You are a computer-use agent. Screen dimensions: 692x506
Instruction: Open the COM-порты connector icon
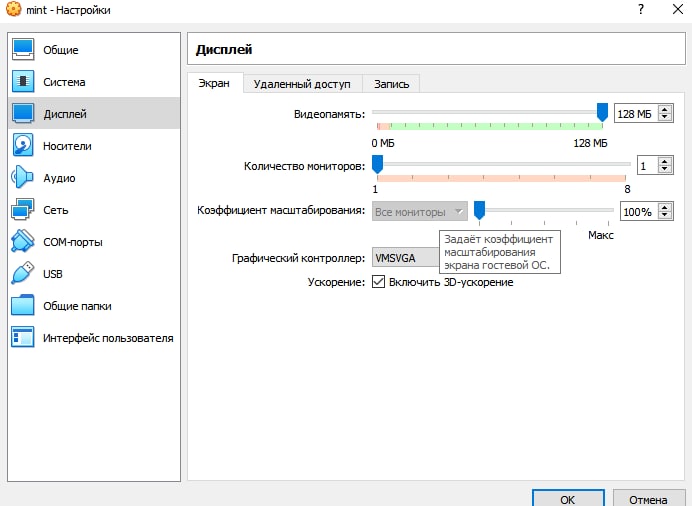[23, 241]
